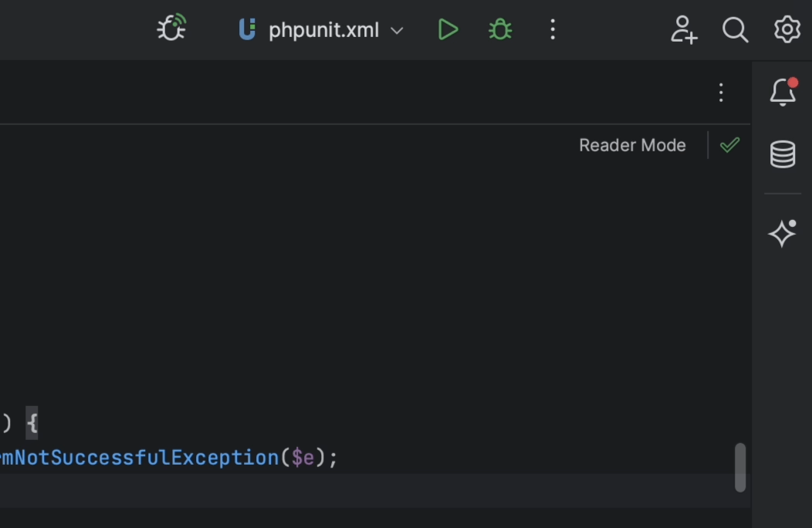The image size is (812, 528).
Task: Open the AI Assistant sparkle panel
Action: click(x=783, y=233)
